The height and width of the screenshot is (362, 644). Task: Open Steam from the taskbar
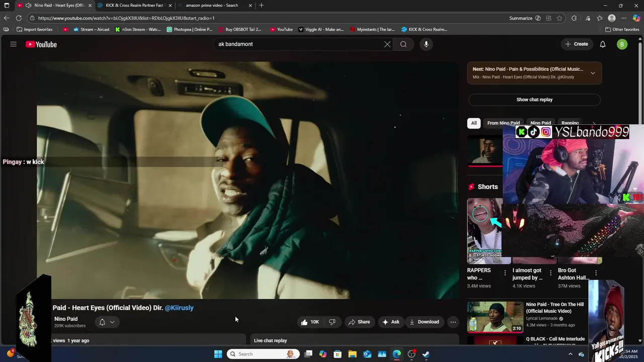coord(426,354)
